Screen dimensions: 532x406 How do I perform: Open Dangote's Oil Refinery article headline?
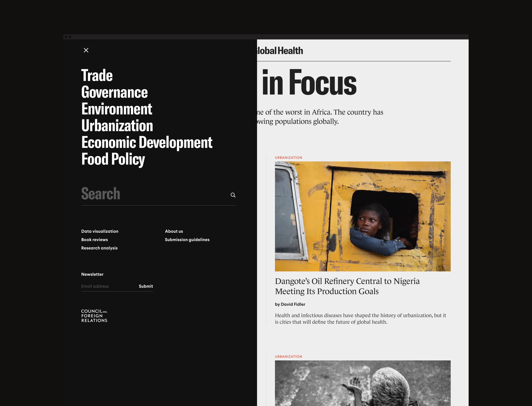347,286
